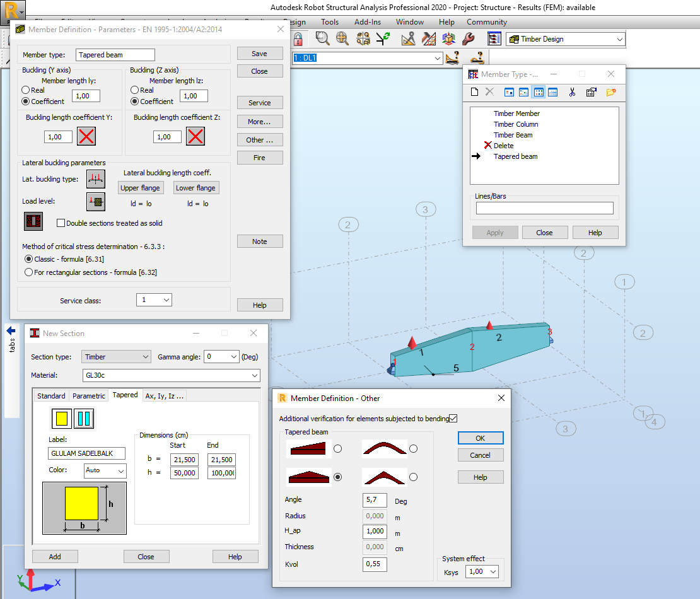Image resolution: width=700 pixels, height=599 pixels.
Task: Click the Upper flange button
Action: pos(140,188)
